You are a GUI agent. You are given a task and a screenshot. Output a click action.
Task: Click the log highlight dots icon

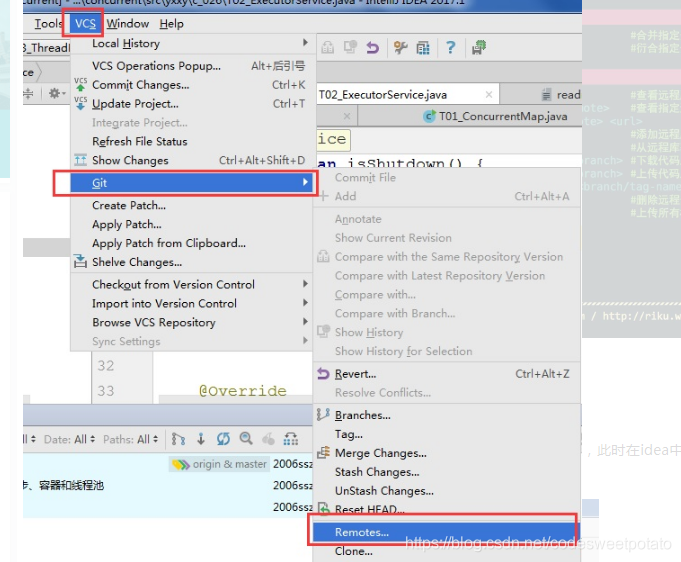[291, 439]
